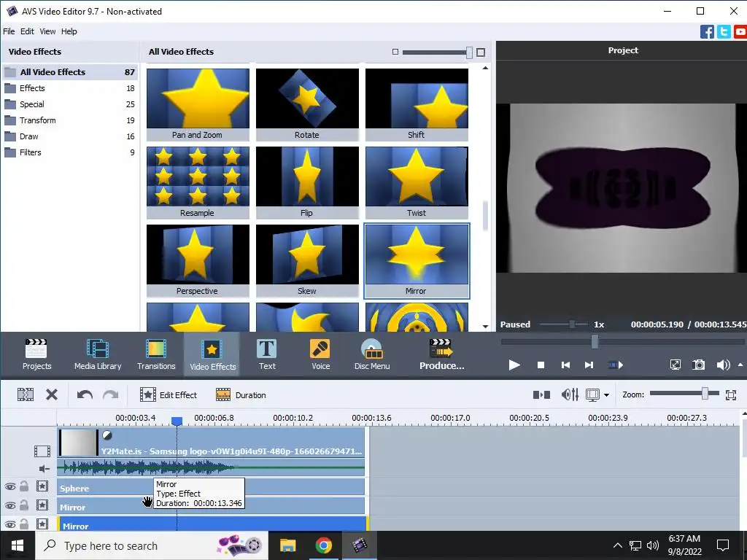
Task: Open the Edit menu
Action: (27, 31)
